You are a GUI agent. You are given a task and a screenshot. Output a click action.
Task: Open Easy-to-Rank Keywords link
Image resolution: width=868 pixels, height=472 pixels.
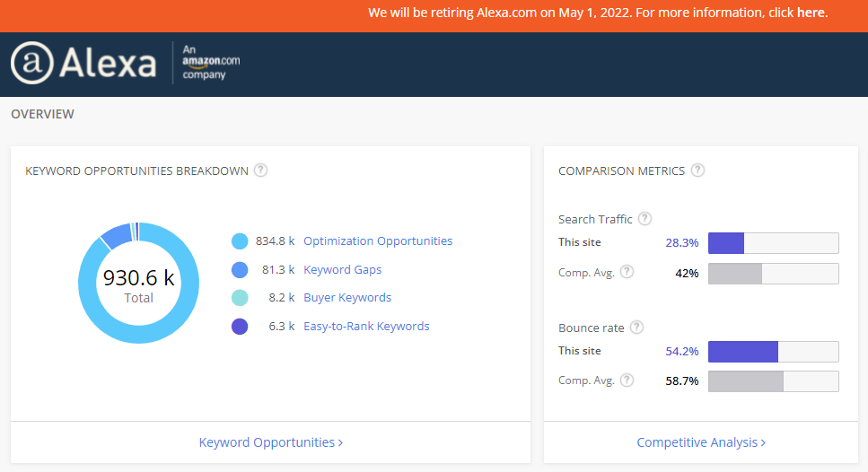(366, 327)
